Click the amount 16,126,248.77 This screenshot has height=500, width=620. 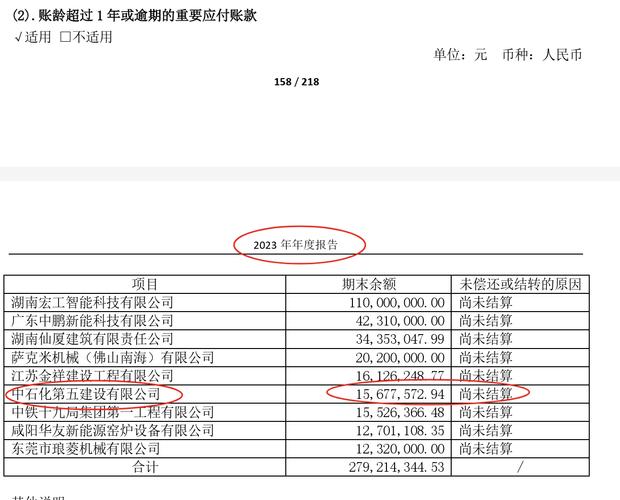click(x=400, y=376)
